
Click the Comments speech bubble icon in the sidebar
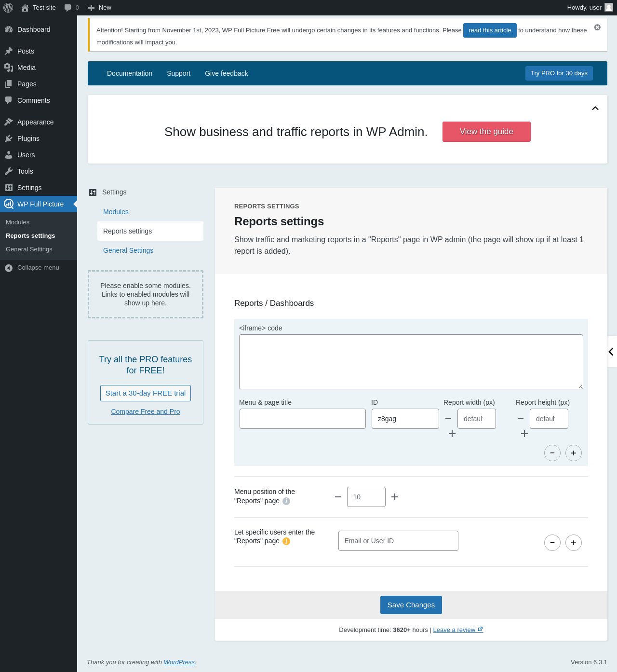[9, 100]
